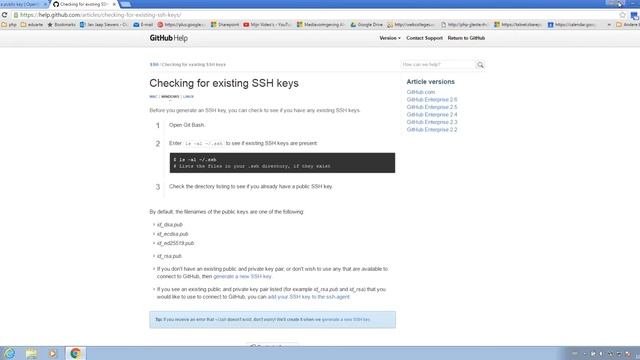
Task: Click the search magnifier icon on GitHub Help
Action: pyautogui.click(x=480, y=65)
